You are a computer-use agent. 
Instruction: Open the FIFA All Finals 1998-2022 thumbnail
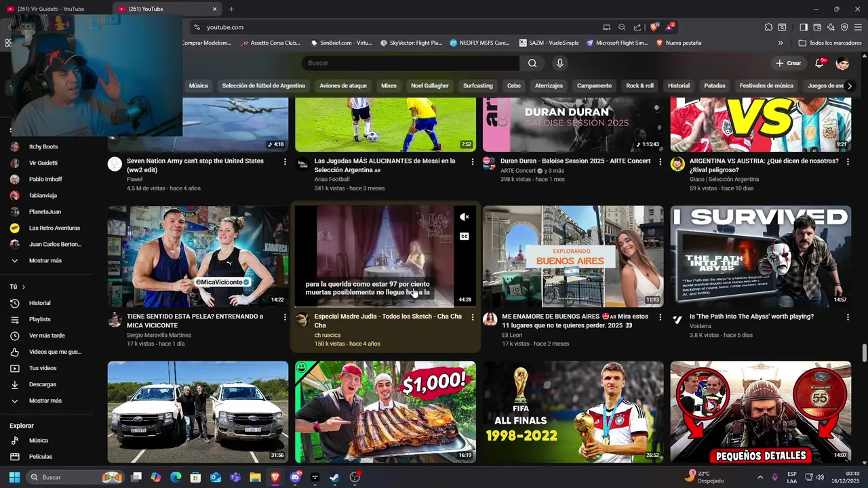[x=573, y=412]
